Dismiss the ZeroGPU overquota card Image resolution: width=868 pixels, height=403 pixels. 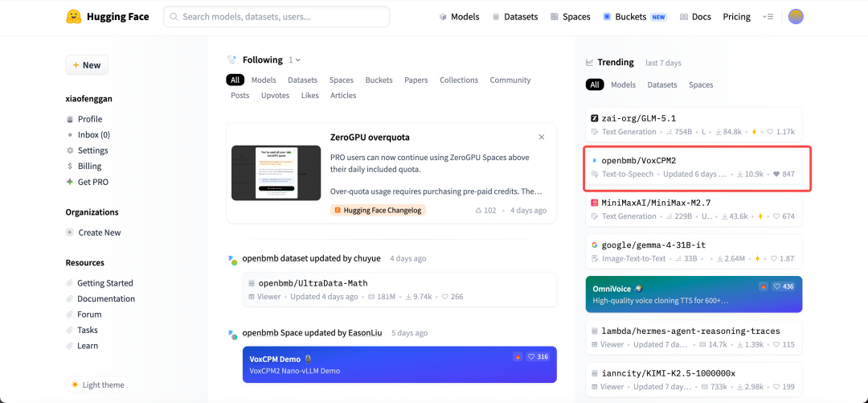tap(542, 137)
